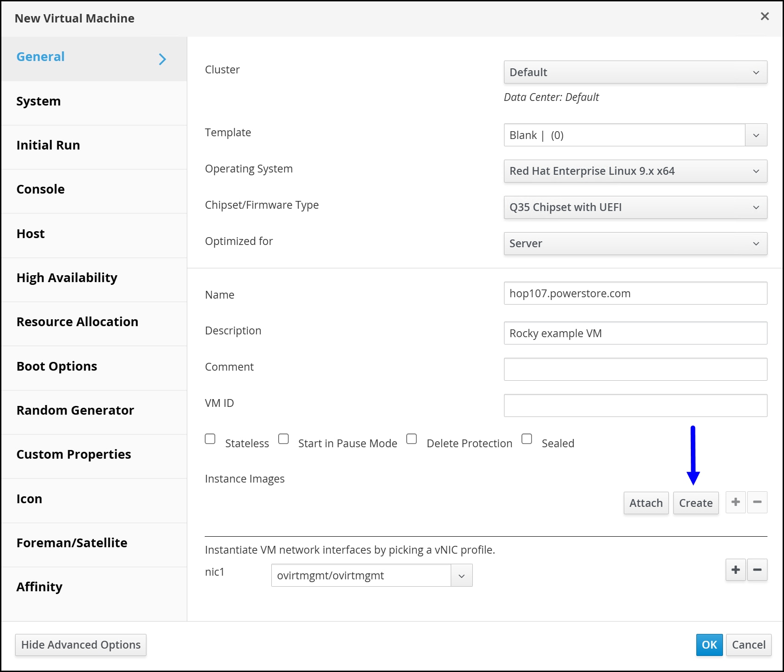This screenshot has height=672, width=784.
Task: Expand the Template dropdown arrow
Action: point(756,135)
